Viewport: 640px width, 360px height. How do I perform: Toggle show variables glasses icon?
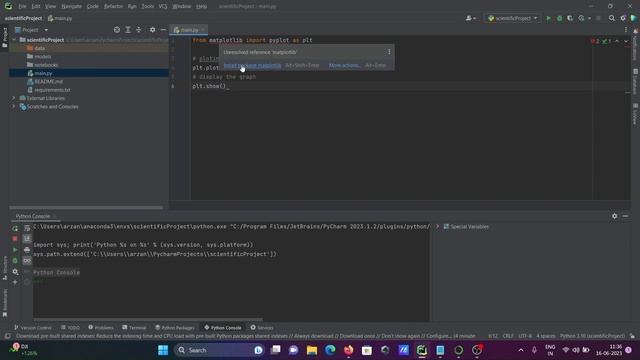coord(27,260)
